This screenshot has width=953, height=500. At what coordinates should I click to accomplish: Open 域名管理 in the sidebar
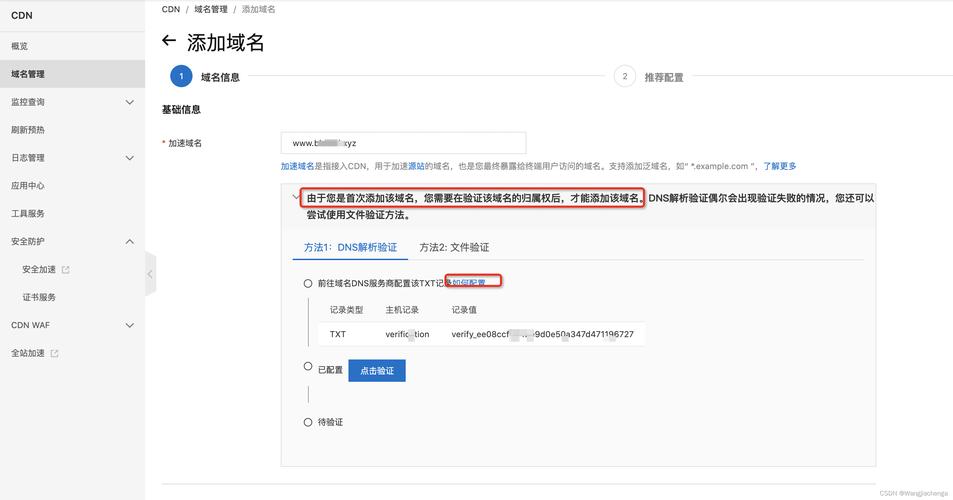click(x=28, y=74)
